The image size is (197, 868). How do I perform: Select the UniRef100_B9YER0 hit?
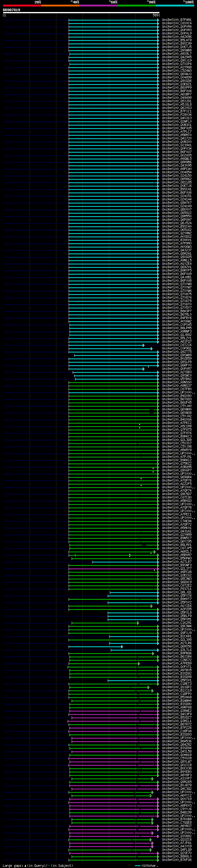(x=176, y=772)
